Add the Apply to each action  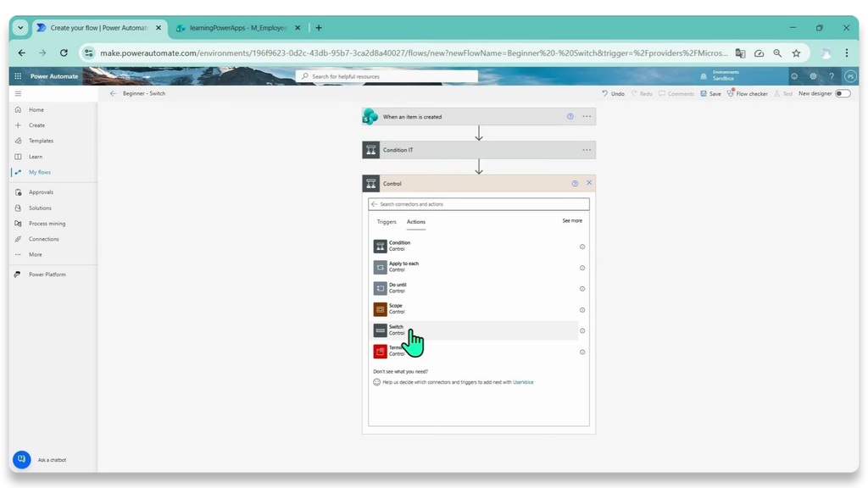[x=475, y=267]
